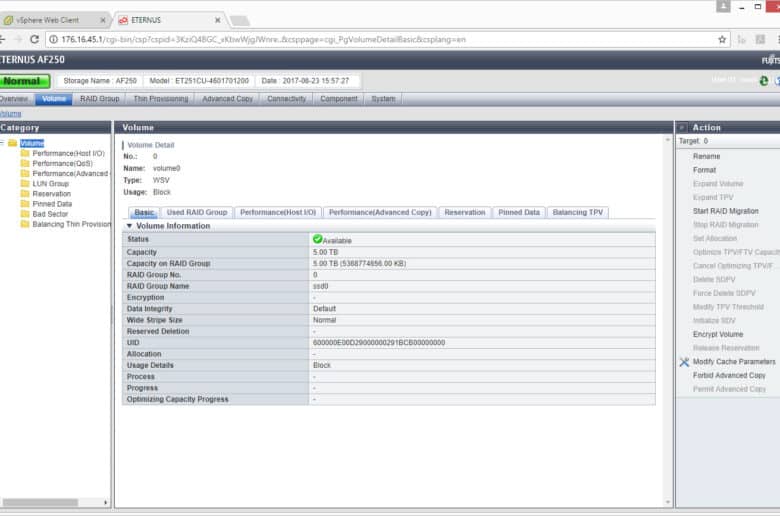Click Format in the Action panel
Screen dimensions: 780x516
(704, 170)
